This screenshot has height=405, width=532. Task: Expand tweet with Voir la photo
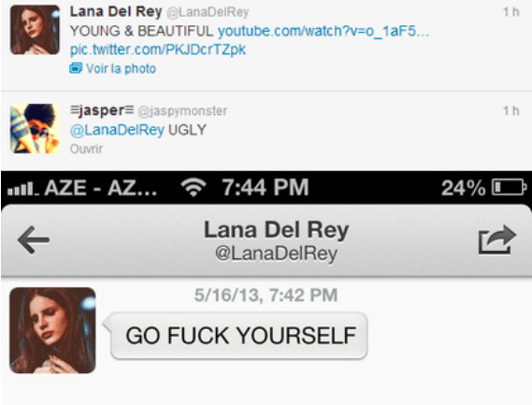pos(121,68)
